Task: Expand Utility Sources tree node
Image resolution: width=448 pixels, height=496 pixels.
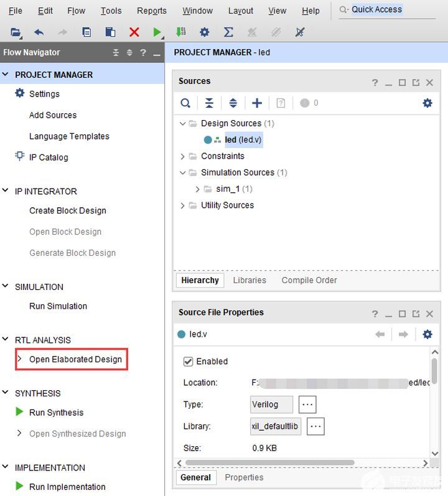Action: point(182,205)
